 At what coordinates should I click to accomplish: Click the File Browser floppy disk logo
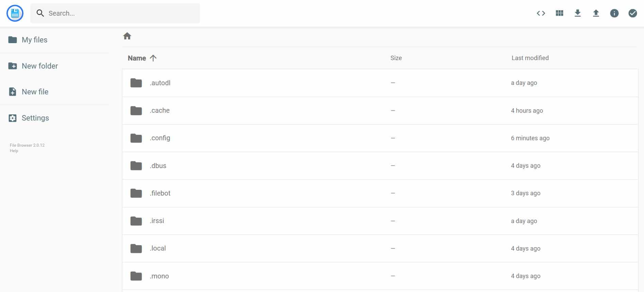tap(15, 13)
